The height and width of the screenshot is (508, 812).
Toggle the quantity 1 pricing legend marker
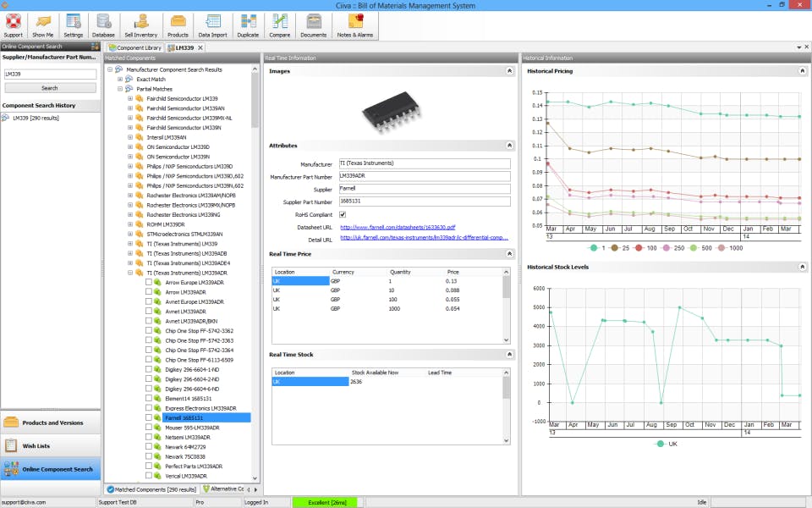[594, 248]
